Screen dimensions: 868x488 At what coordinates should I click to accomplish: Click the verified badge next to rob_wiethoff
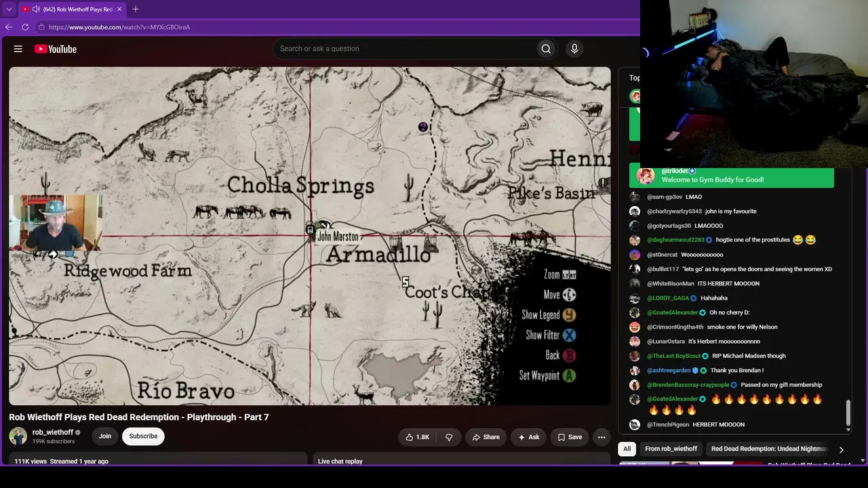tap(78, 432)
